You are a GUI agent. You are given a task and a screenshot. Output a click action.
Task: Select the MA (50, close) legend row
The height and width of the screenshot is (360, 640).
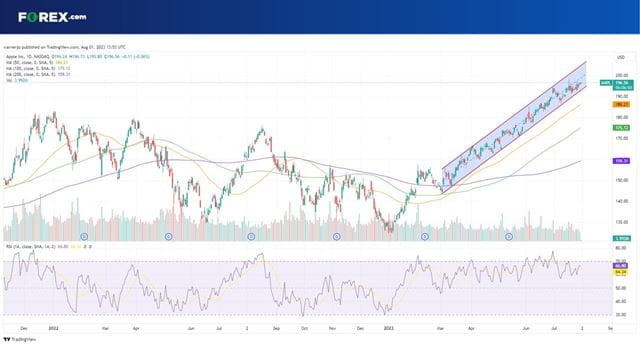coord(37,63)
